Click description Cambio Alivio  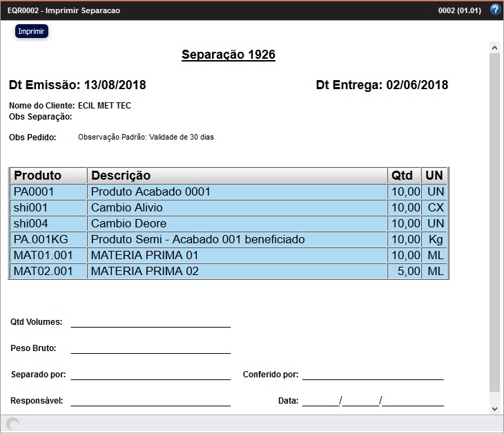[127, 207]
